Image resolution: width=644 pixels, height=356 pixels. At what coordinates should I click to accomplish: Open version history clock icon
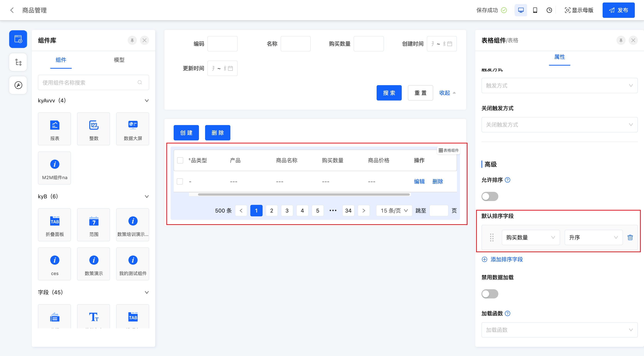click(549, 10)
